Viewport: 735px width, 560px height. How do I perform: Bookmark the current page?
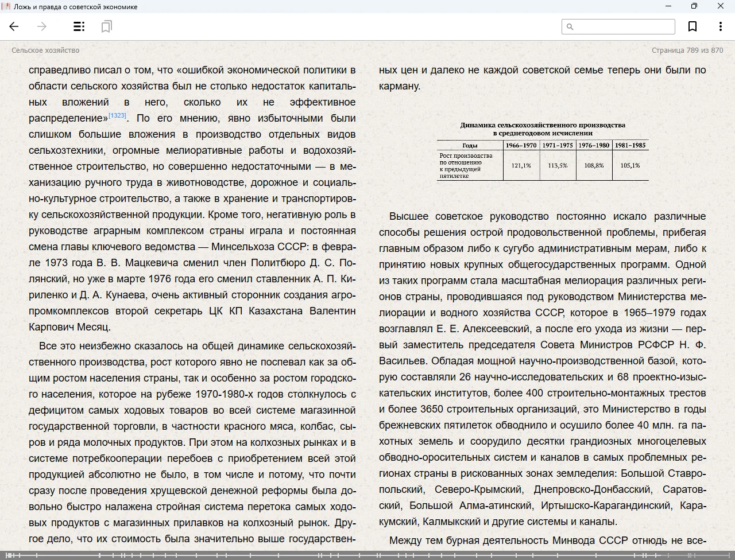tap(693, 26)
